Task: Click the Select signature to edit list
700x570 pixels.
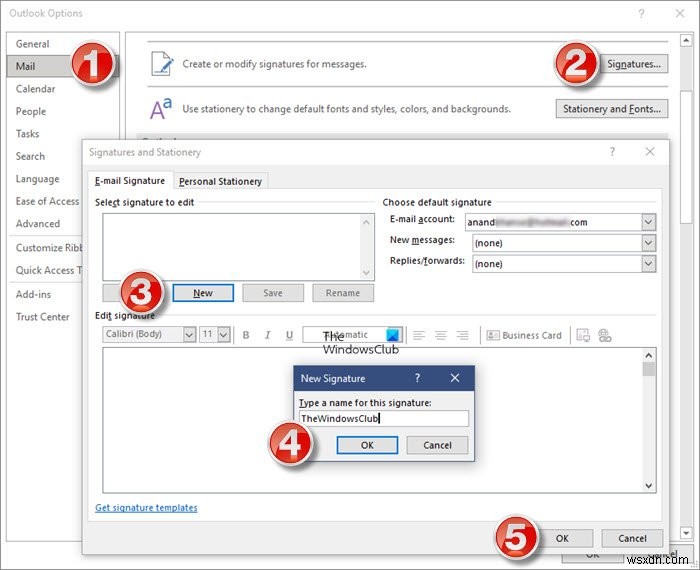Action: (238, 247)
